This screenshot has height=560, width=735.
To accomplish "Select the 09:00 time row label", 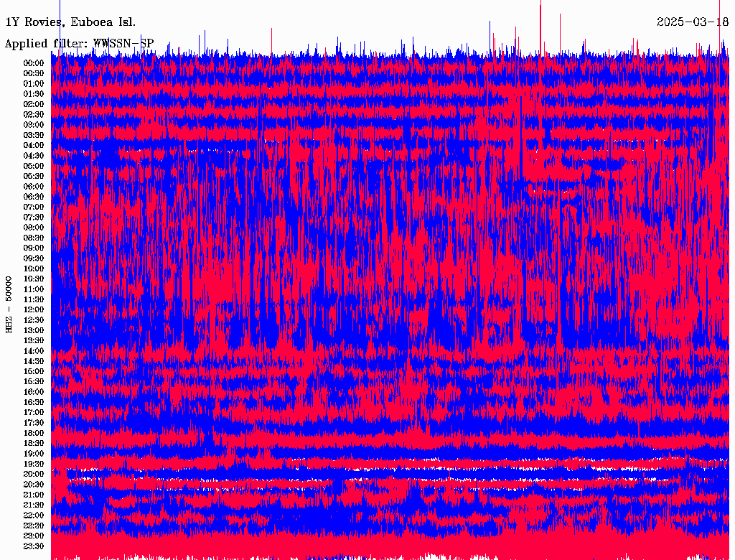I will point(34,248).
